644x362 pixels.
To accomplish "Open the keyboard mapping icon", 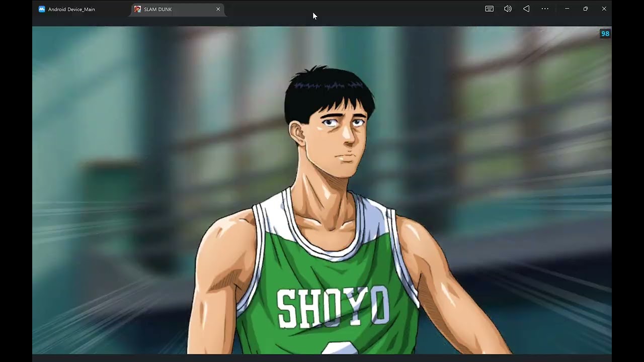I will (489, 9).
